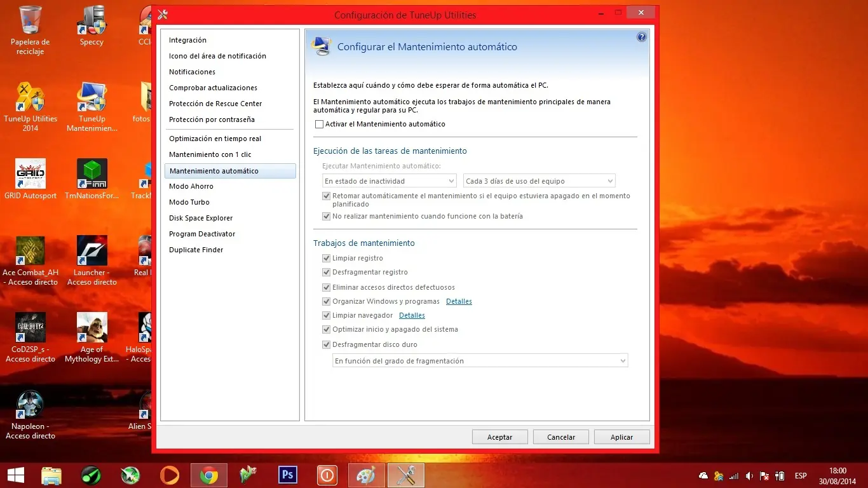Click the battery icon in system tray

coord(780,476)
